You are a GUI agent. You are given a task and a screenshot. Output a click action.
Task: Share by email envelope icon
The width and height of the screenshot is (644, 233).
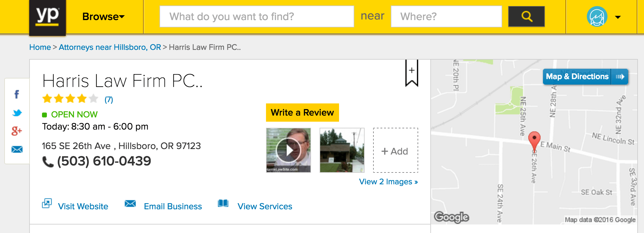17,149
